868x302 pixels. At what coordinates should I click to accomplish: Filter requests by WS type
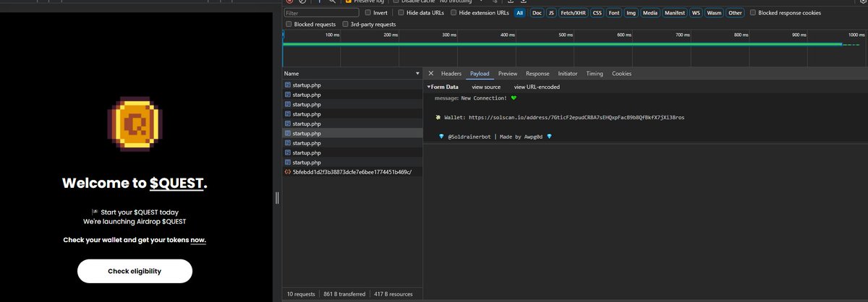tap(696, 13)
